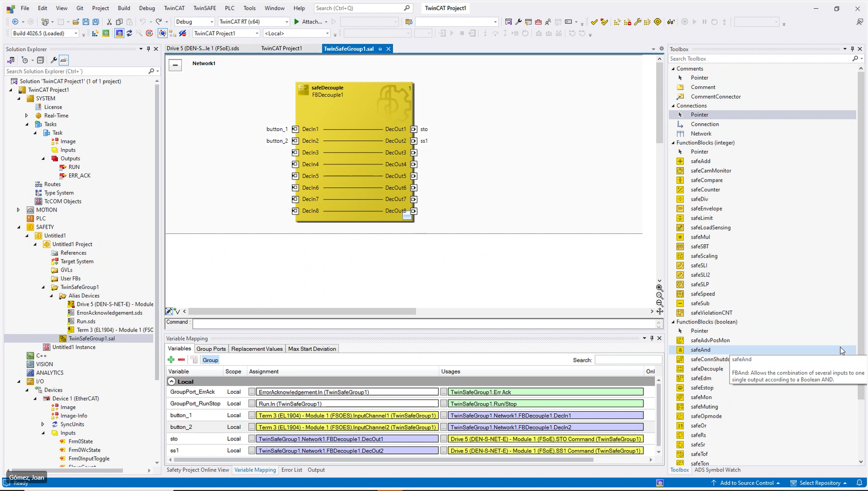Add a variable with the green plus icon
This screenshot has height=491, width=868.
coord(171,359)
